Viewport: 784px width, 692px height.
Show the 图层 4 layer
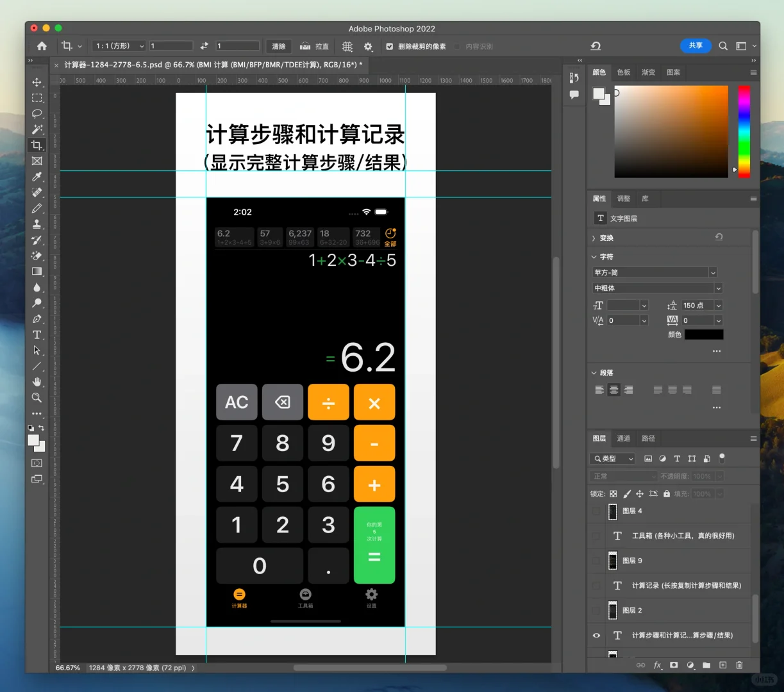596,511
